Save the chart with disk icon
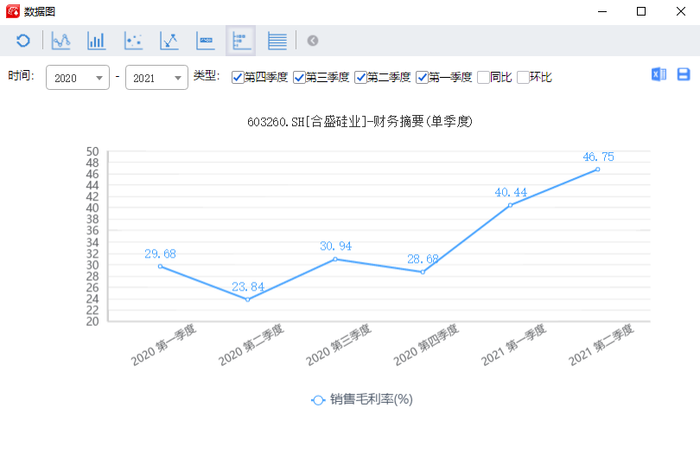This screenshot has height=459, width=700. (x=683, y=74)
